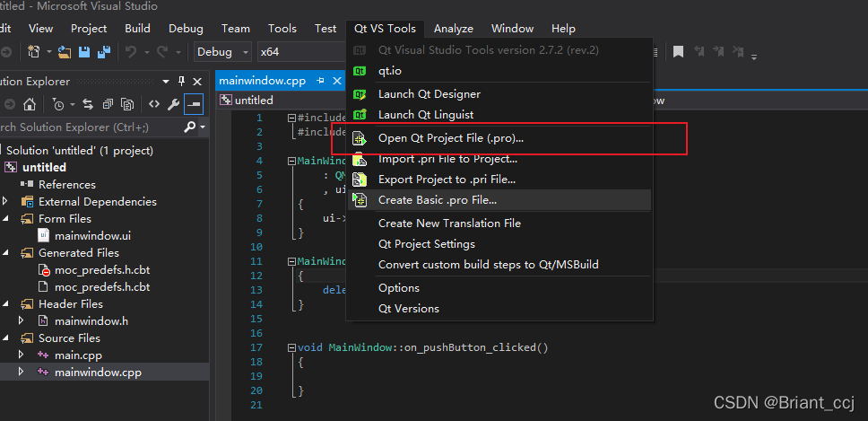
Task: Open toolbar overflow options arrow
Action: pyautogui.click(x=753, y=56)
